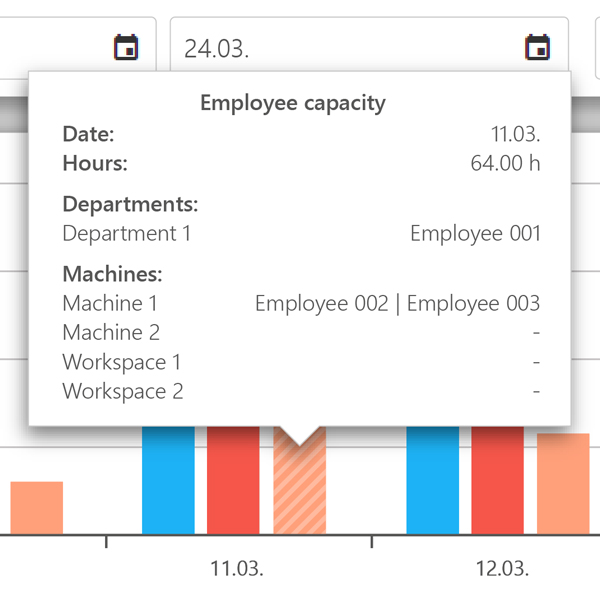Click 'Machine 1' row label

(110, 303)
